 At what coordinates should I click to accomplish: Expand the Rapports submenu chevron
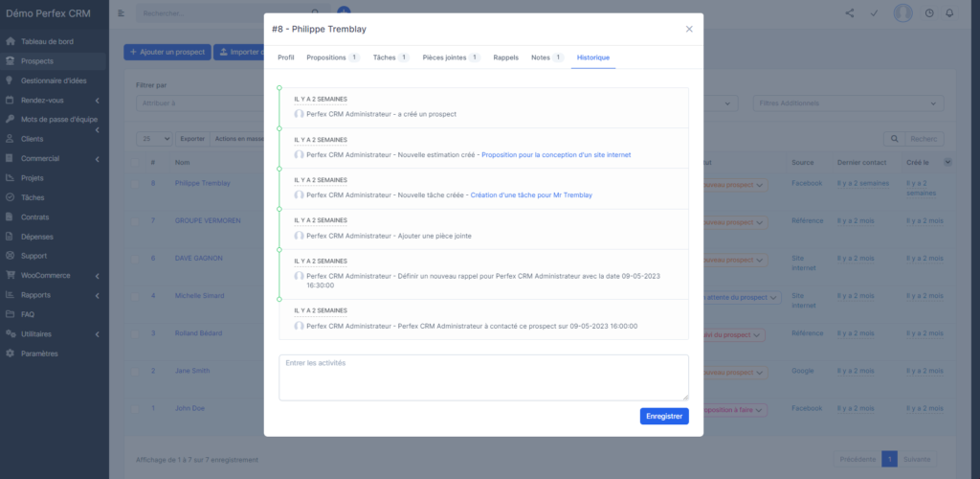[98, 295]
